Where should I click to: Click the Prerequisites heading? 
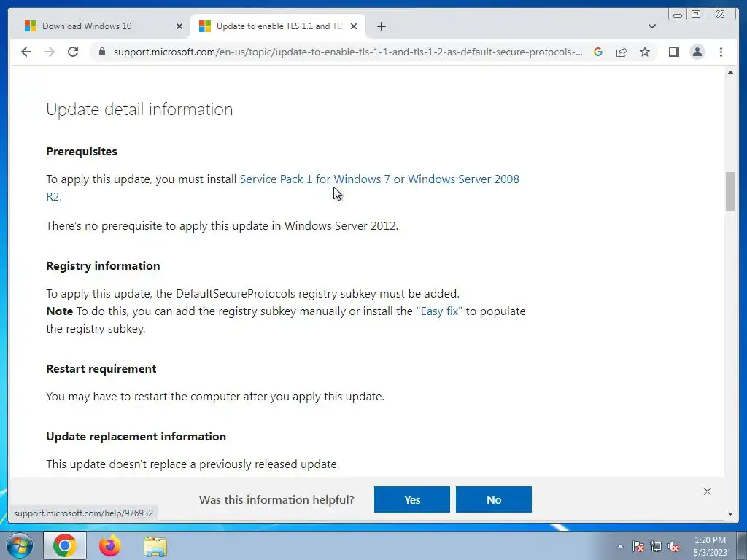click(x=82, y=152)
